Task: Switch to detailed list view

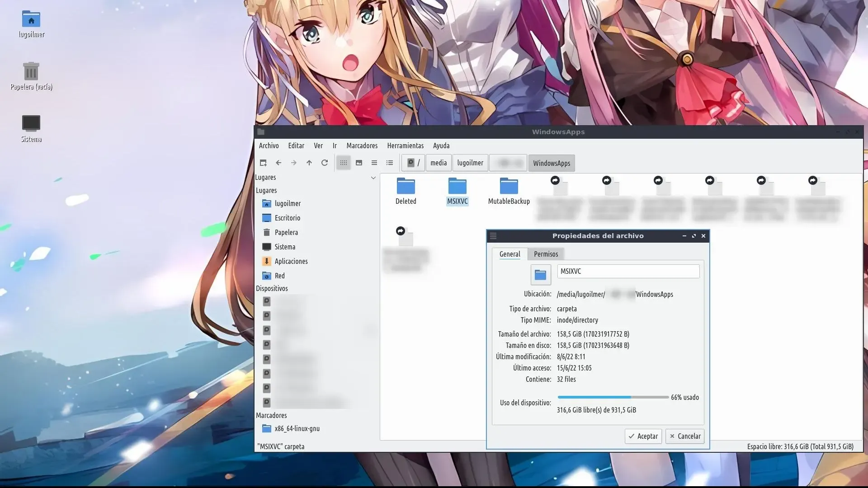Action: 390,163
